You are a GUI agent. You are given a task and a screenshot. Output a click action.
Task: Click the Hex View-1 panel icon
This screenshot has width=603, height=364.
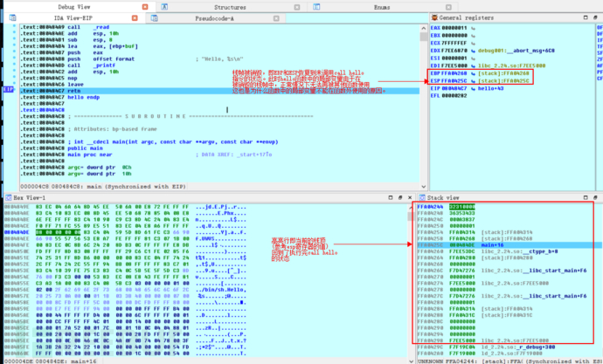click(x=8, y=197)
